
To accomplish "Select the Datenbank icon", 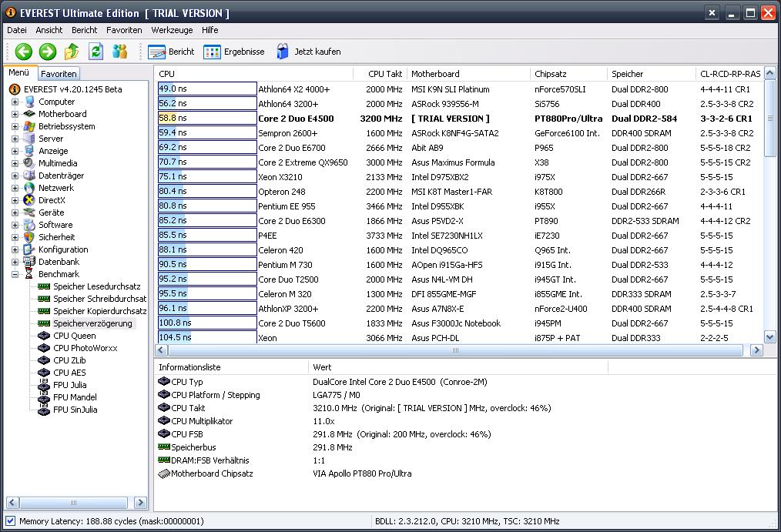I will (30, 262).
